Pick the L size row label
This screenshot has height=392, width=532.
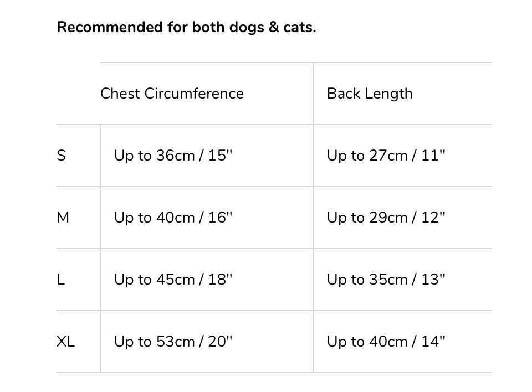click(61, 280)
